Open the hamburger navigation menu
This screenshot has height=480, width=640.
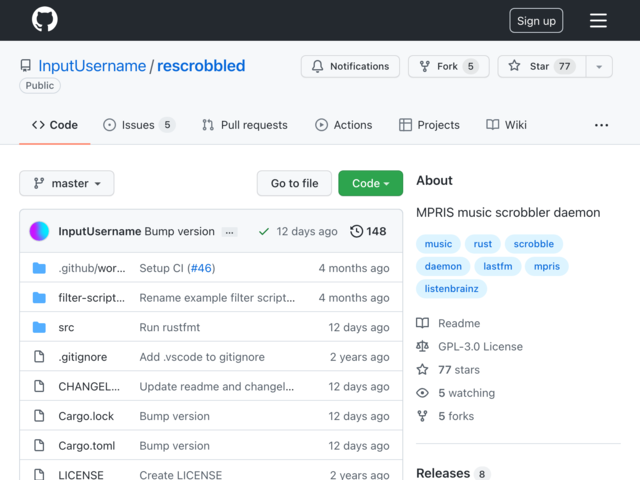coord(598,20)
